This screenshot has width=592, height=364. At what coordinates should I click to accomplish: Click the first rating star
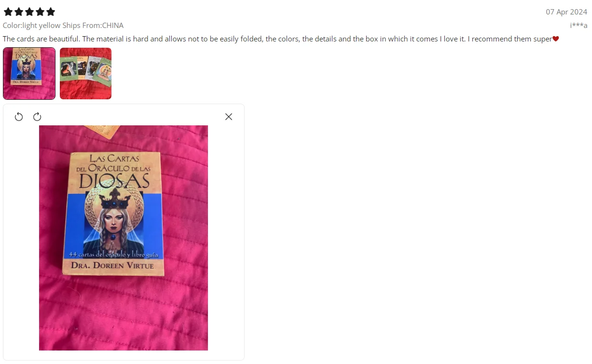coord(8,12)
